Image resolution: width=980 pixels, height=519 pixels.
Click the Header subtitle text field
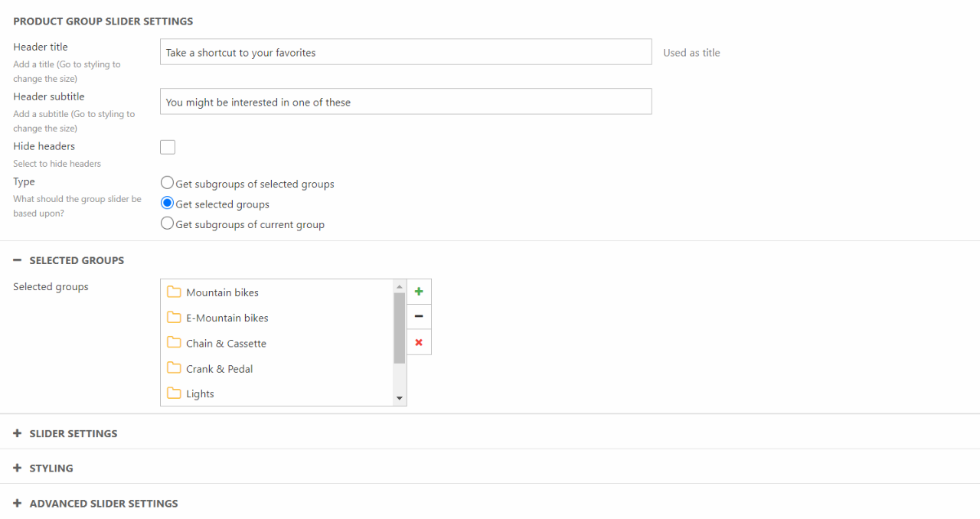click(x=406, y=102)
